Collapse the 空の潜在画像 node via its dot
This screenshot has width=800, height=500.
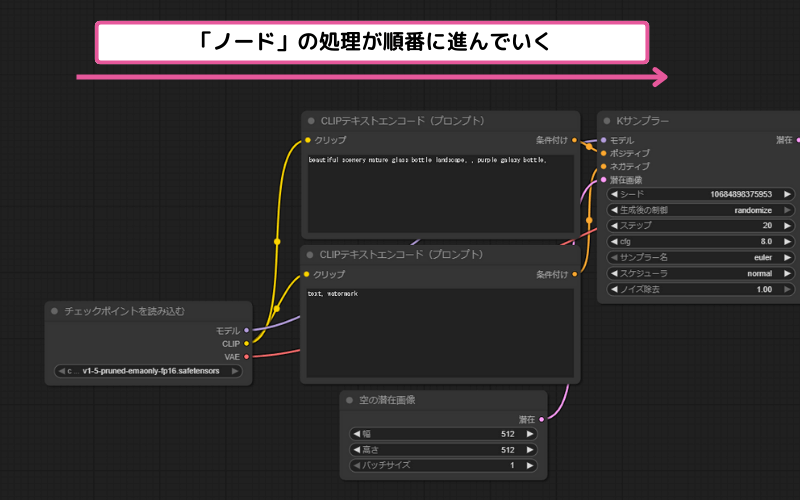349,400
